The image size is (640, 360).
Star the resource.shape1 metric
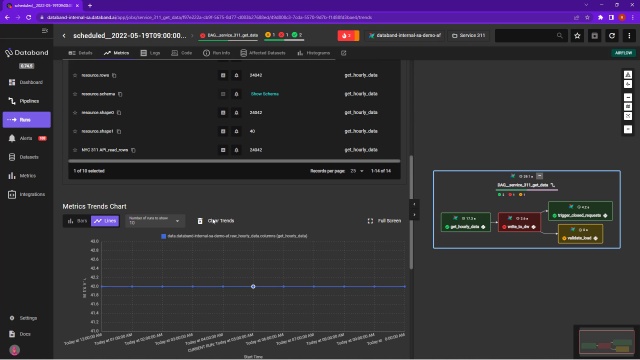tap(75, 131)
